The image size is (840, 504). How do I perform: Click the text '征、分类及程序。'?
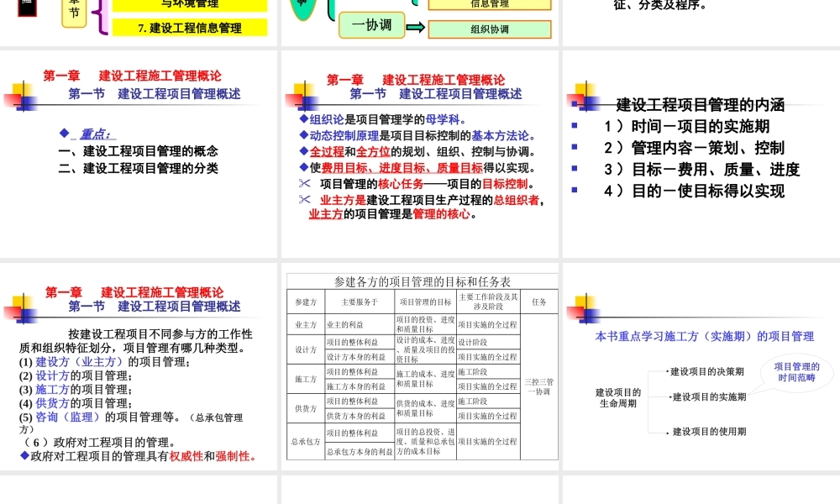[x=660, y=5]
